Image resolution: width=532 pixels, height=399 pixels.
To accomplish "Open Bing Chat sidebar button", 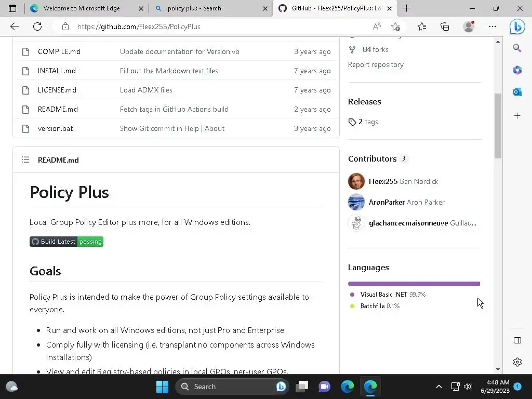I will (x=517, y=26).
